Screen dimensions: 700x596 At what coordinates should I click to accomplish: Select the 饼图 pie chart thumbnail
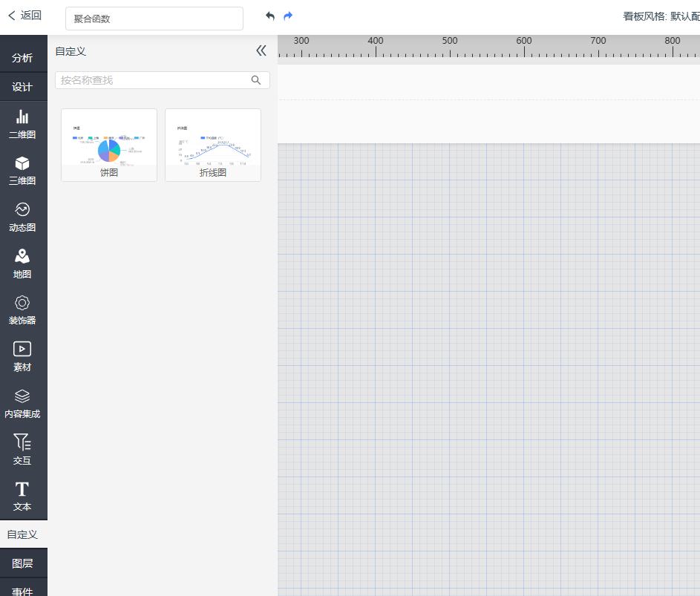pos(109,145)
